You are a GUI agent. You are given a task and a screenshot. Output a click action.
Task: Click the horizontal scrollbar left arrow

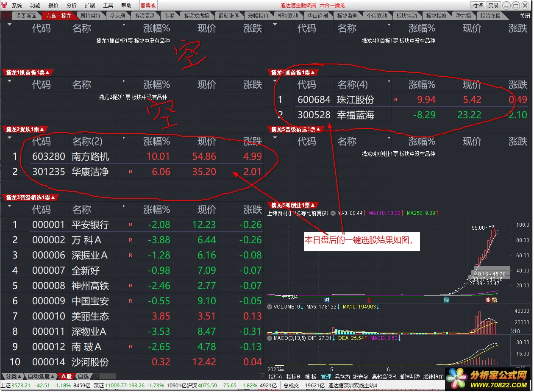pos(96,376)
